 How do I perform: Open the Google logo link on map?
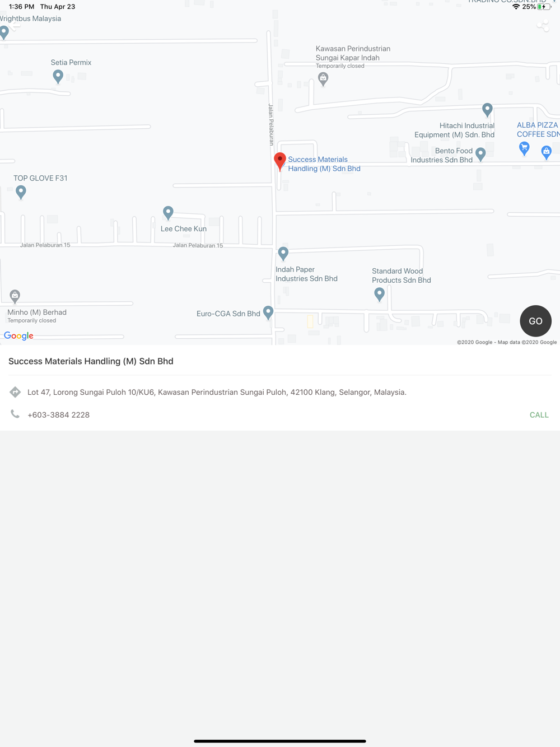pyautogui.click(x=19, y=336)
